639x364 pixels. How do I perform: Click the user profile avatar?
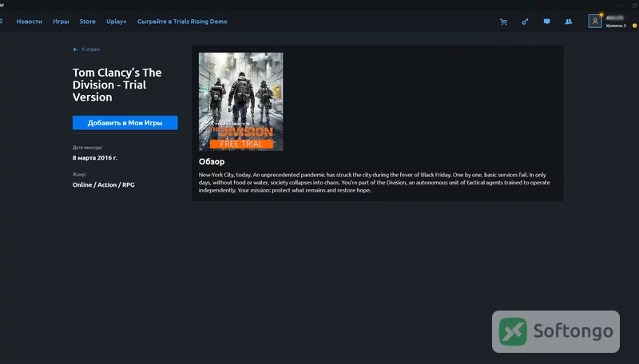(x=594, y=22)
